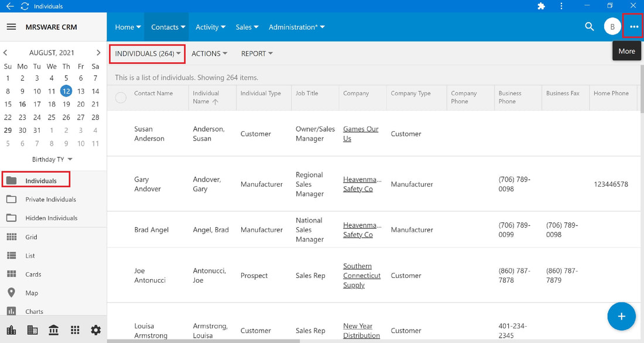This screenshot has height=343, width=644.
Task: Sort by Job Title column header
Action: coord(306,93)
